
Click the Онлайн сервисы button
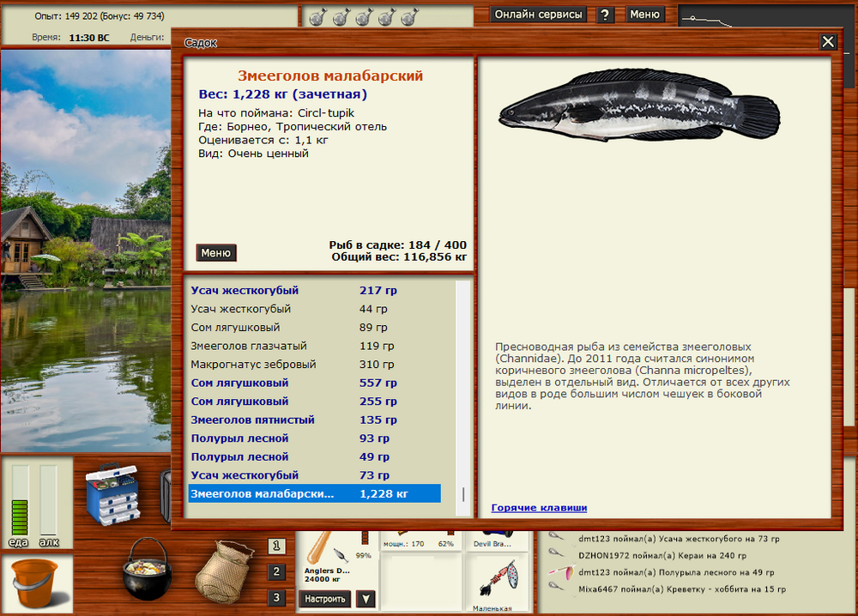[538, 15]
